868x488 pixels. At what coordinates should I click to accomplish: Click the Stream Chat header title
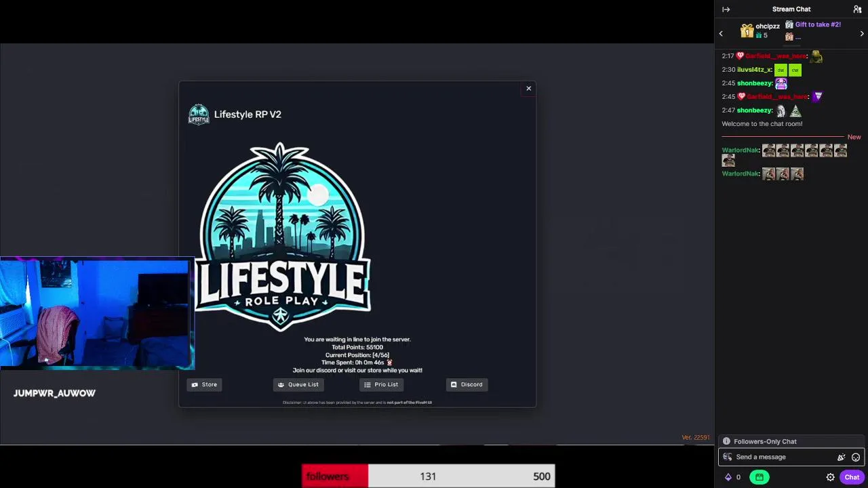pyautogui.click(x=791, y=9)
